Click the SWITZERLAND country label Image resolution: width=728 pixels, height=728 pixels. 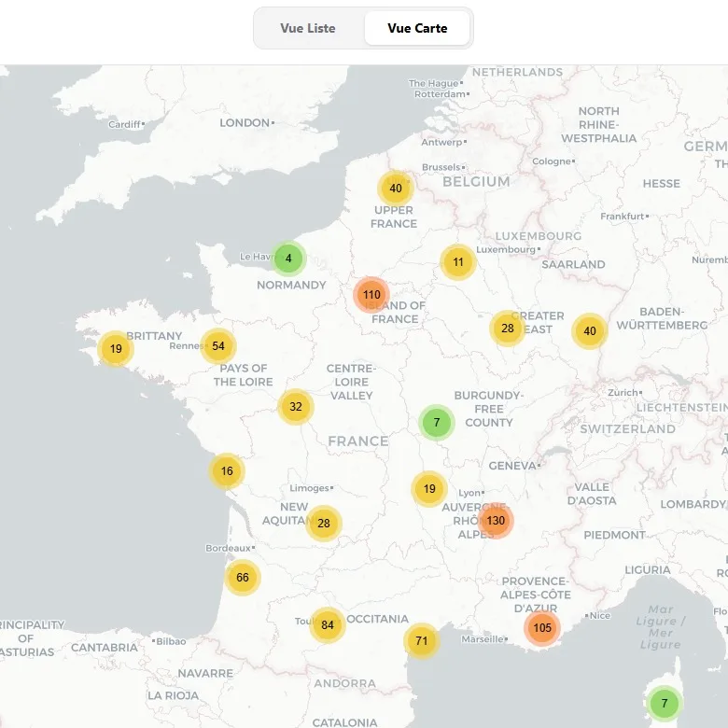(x=628, y=429)
